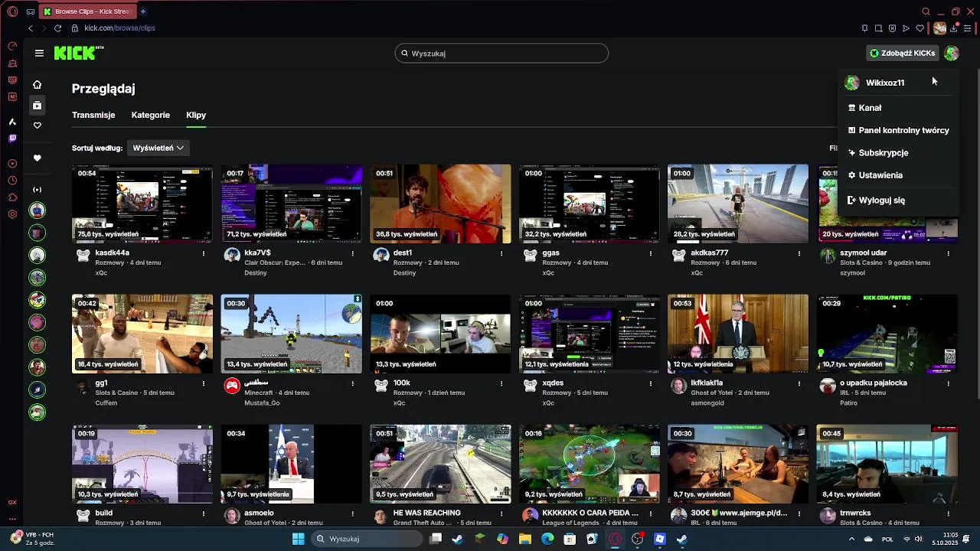Open Opera tab search magnifier

[926, 11]
